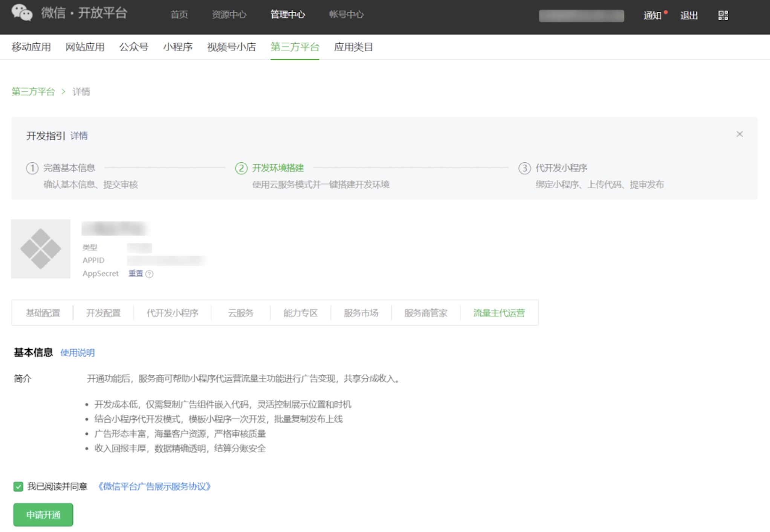The image size is (770, 532).
Task: Click the breadcrumb chevron separator
Action: point(63,92)
